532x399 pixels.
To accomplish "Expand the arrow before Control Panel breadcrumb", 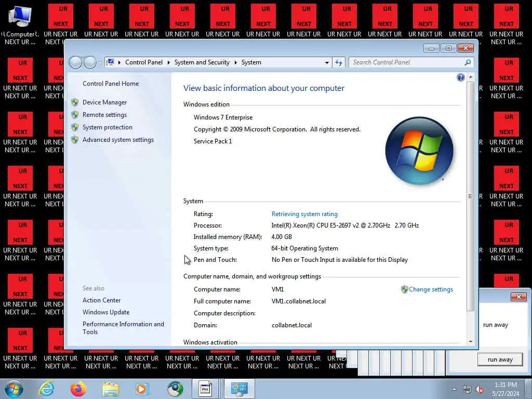I will click(119, 62).
